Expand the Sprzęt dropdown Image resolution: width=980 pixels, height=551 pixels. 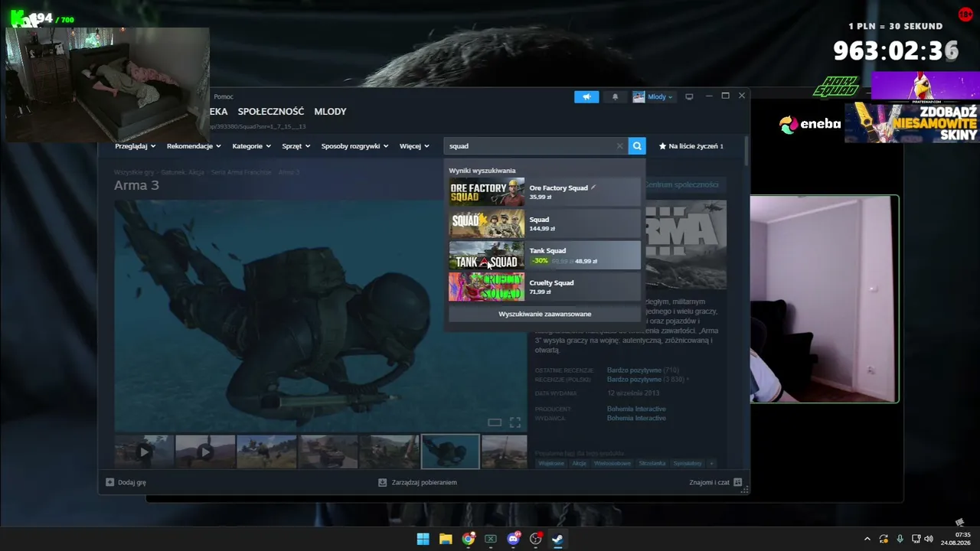(x=296, y=146)
